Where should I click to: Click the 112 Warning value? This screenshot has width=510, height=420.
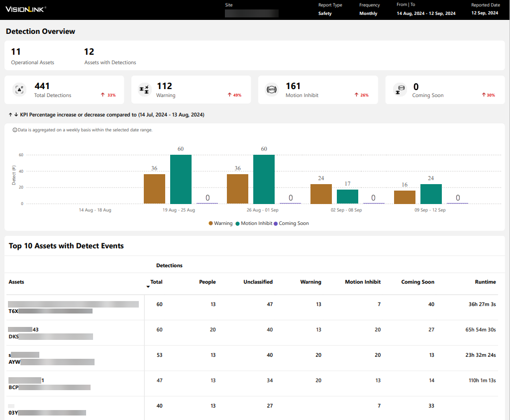point(164,86)
